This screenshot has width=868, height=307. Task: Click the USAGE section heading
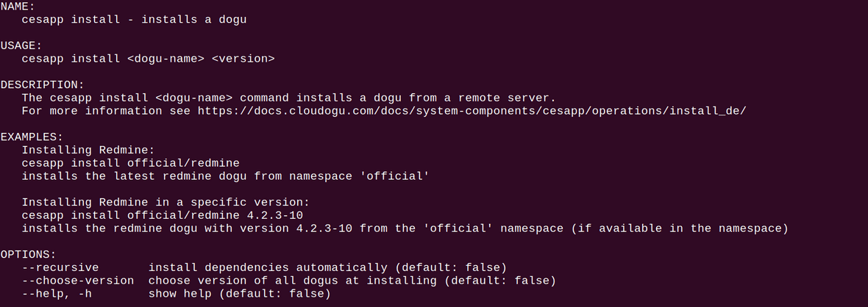pyautogui.click(x=21, y=46)
